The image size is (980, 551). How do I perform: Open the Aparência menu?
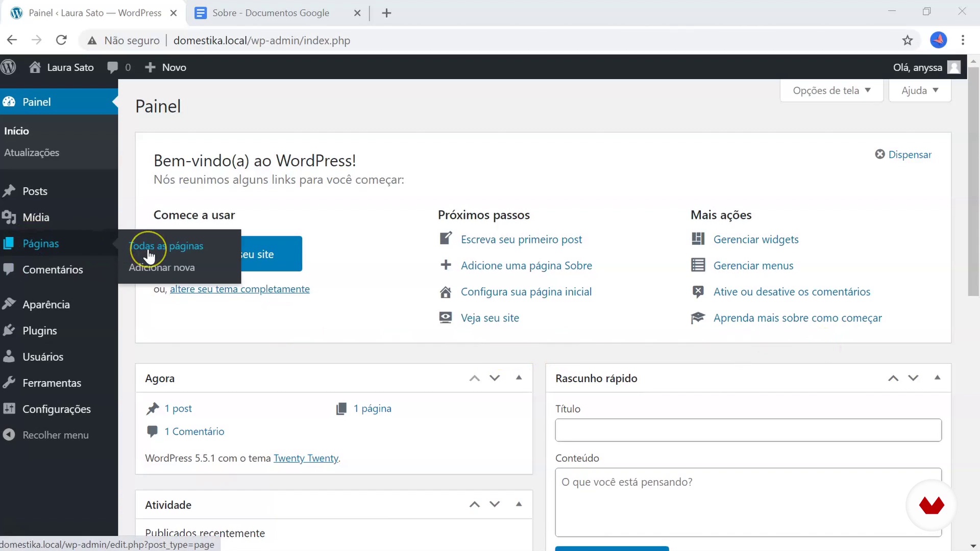[46, 305]
